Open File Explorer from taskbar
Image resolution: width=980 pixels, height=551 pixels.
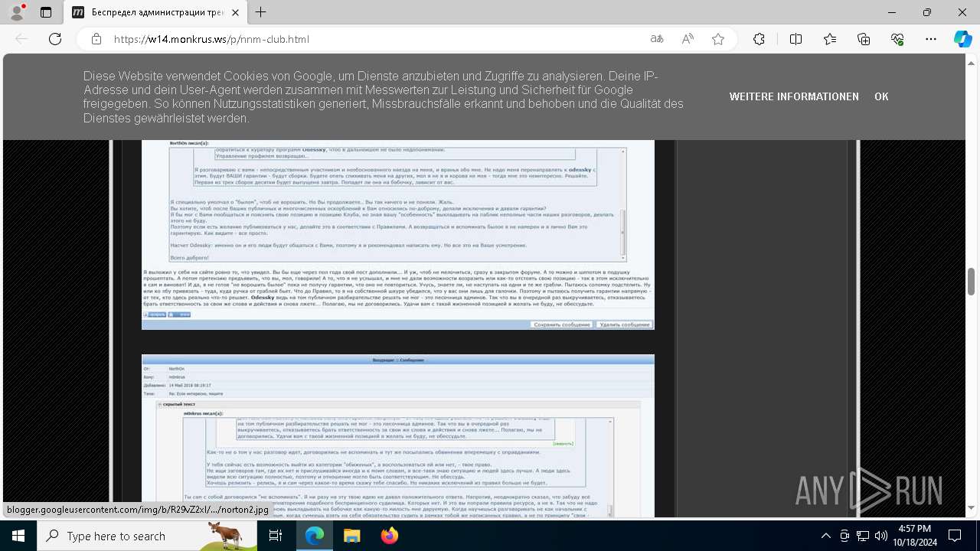351,536
